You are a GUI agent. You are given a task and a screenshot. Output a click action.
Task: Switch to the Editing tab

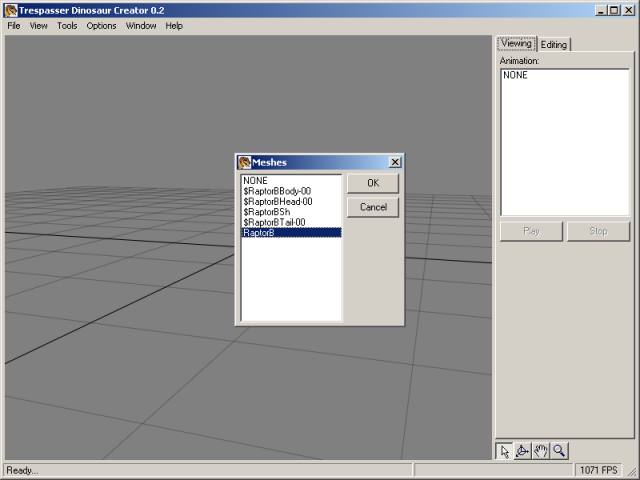(554, 45)
